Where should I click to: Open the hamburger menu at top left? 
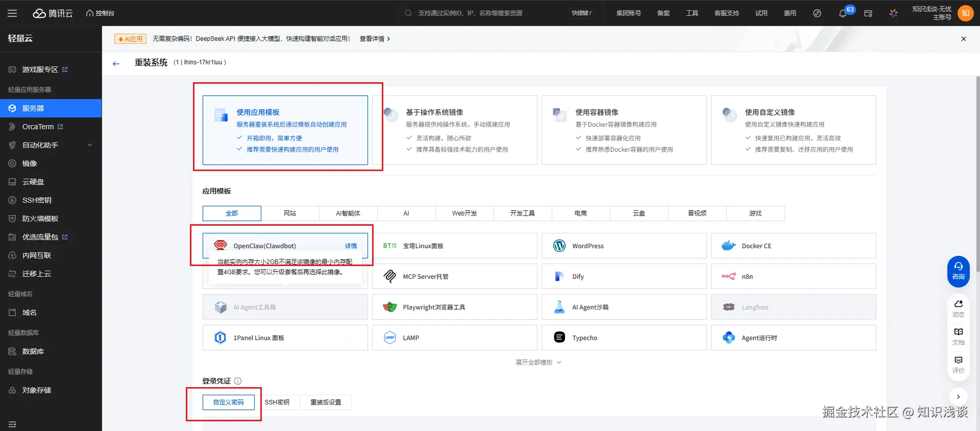point(12,13)
